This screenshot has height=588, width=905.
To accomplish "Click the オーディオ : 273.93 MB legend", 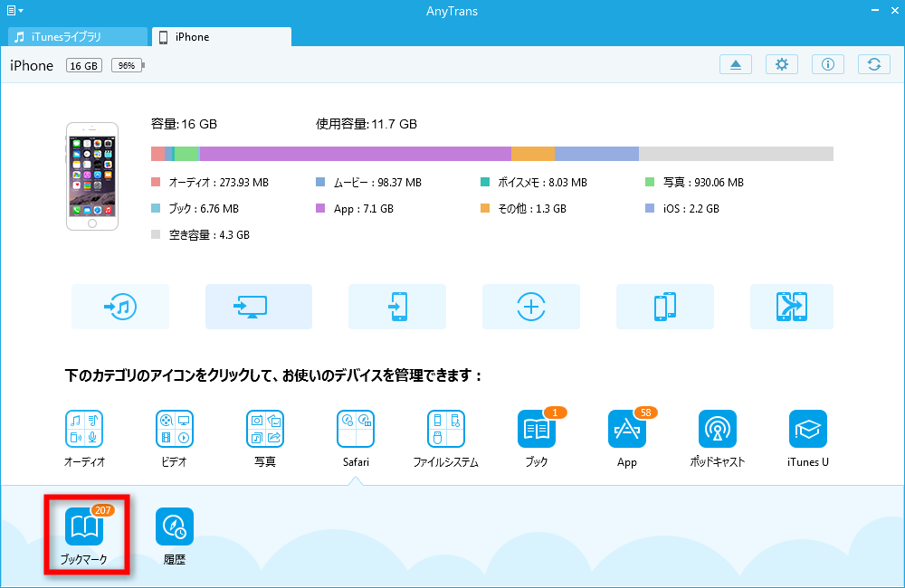I will point(210,183).
